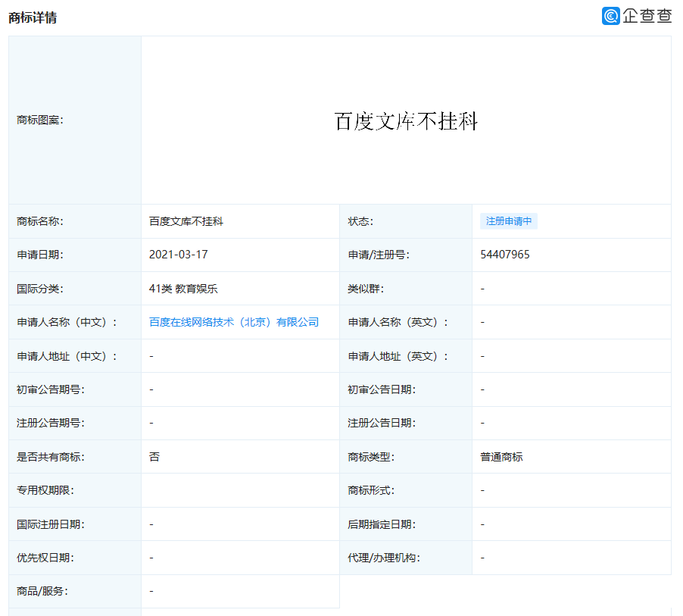Click the 申请/注册号 label
Screen dimensions: 683x616
(x=379, y=255)
